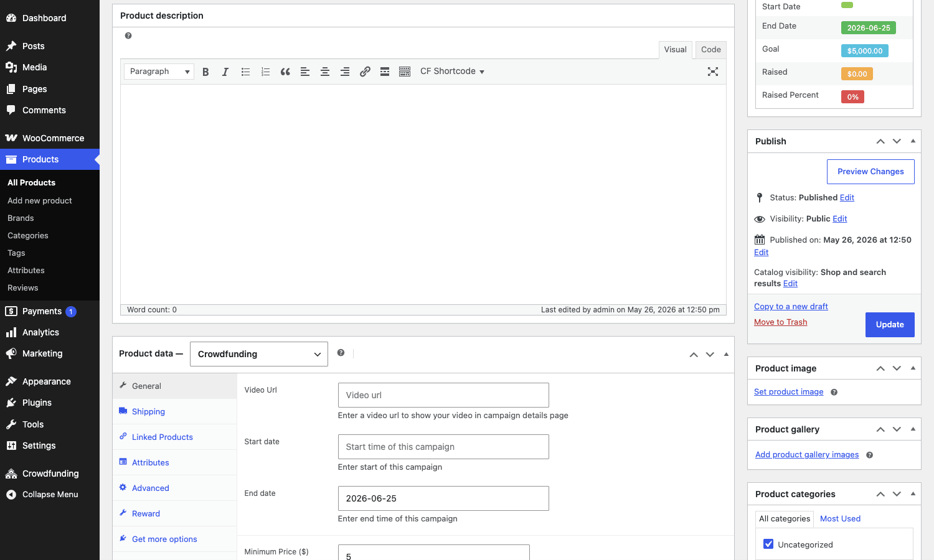Toggle italic formatting in editor toolbar

click(x=225, y=72)
